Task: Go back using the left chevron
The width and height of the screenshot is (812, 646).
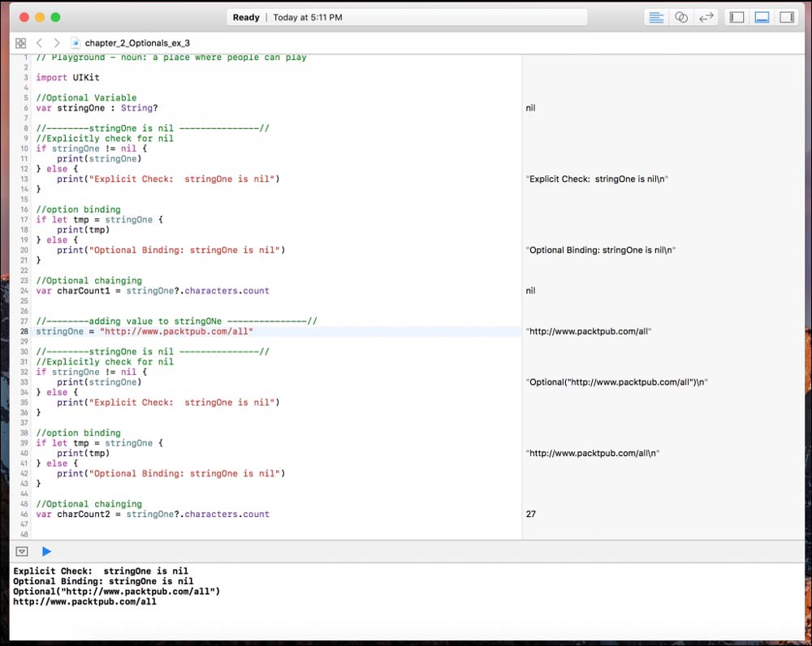Action: pyautogui.click(x=39, y=43)
